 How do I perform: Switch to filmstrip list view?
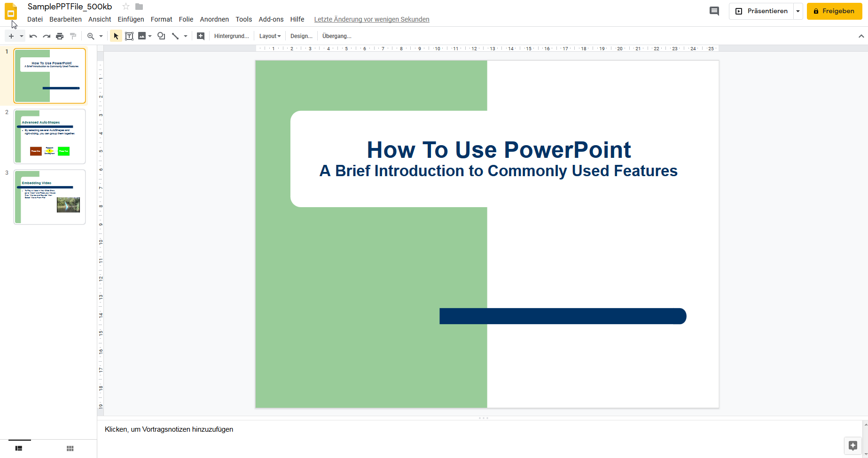click(x=19, y=449)
